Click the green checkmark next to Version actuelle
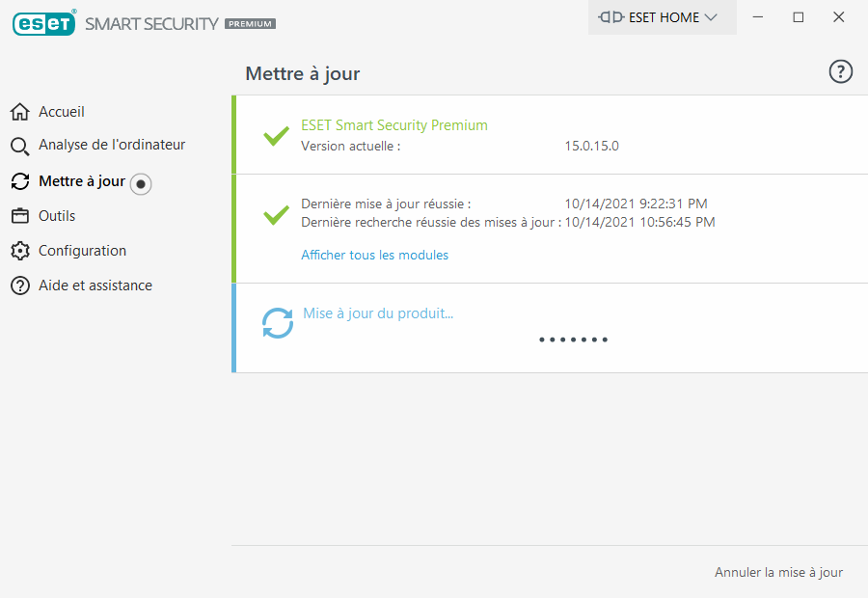The height and width of the screenshot is (598, 868). coord(276,135)
